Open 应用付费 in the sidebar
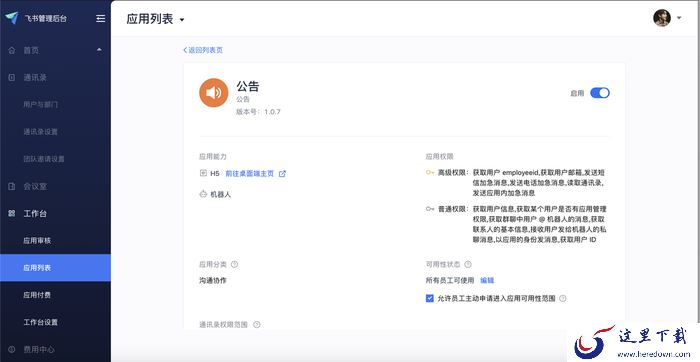Screen dimensions: 700x362 [x=37, y=295]
